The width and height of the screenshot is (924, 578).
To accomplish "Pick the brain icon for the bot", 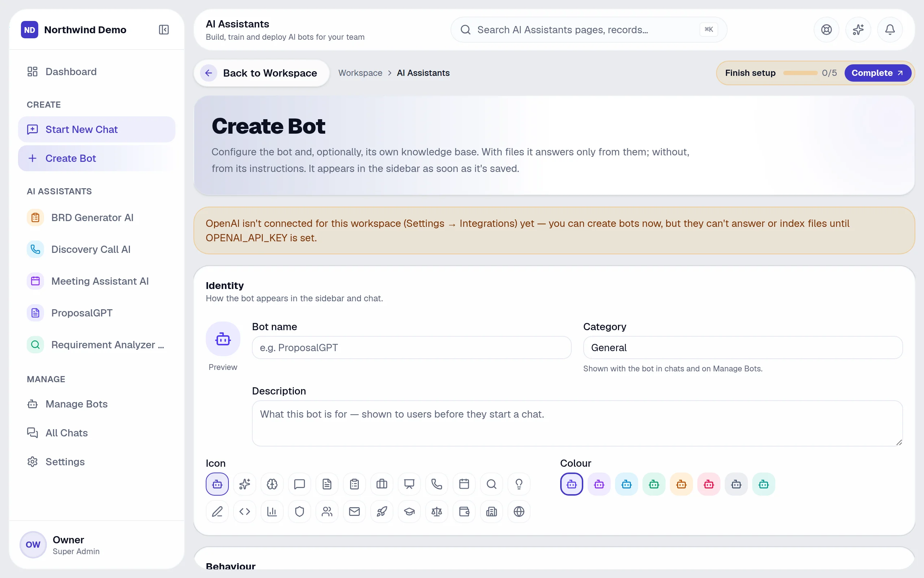I will click(272, 484).
